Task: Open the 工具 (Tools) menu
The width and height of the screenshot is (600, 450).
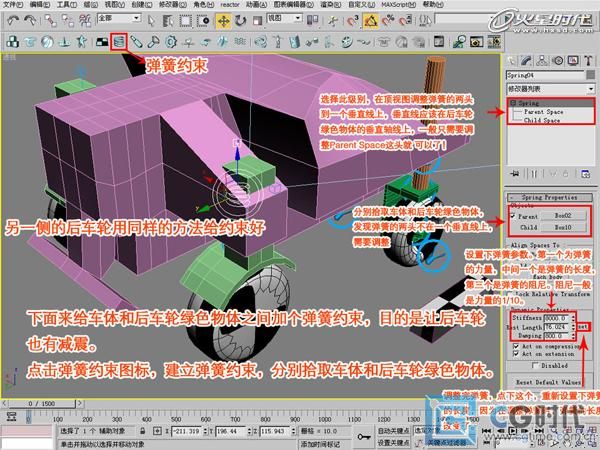Action: [x=67, y=5]
